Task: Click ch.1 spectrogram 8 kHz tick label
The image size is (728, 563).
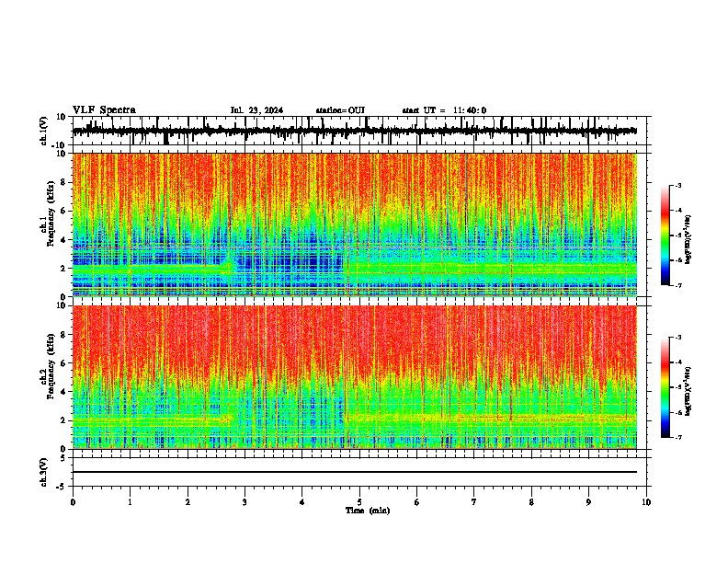Action: (65, 182)
